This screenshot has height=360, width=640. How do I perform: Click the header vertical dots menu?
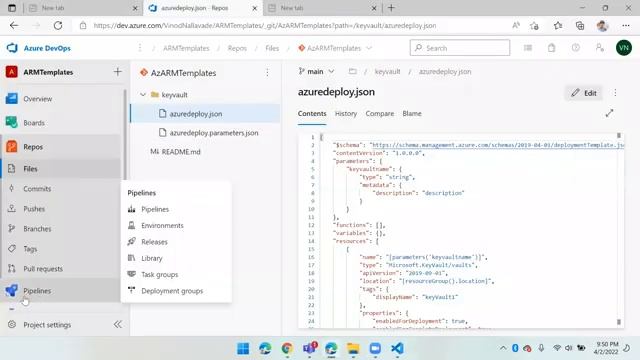[x=140, y=48]
